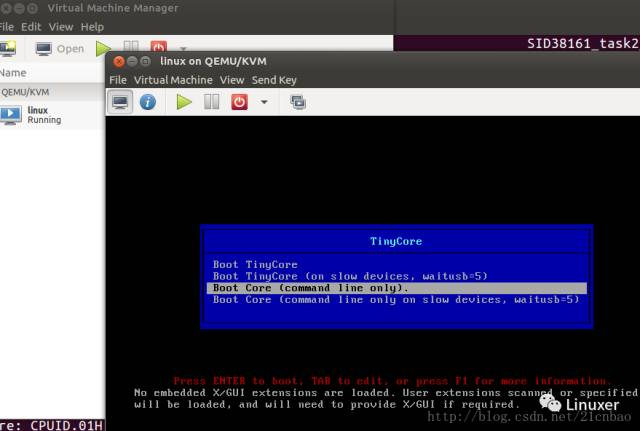This screenshot has width=640, height=431.
Task: Click Pause icon in Virtual Machine Manager toolbar
Action: click(x=131, y=46)
